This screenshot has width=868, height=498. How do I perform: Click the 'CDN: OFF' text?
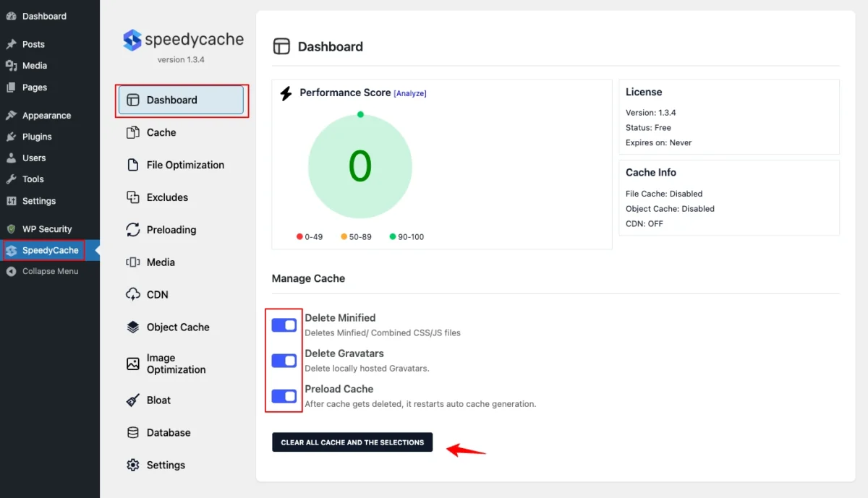click(x=644, y=224)
